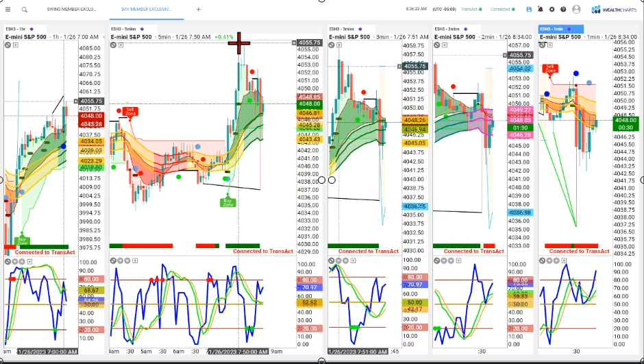Open the (UTC -05:00) timezone selector
644x364 pixels.
pyautogui.click(x=445, y=9)
